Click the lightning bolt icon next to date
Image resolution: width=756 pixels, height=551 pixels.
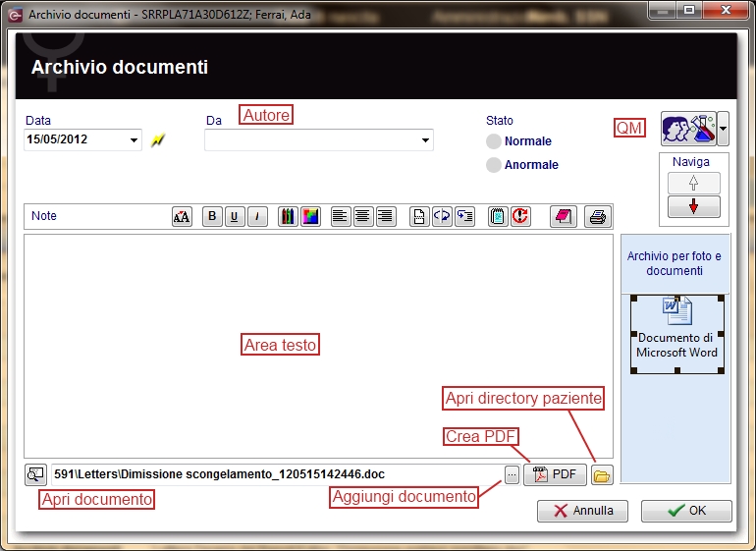pos(158,140)
